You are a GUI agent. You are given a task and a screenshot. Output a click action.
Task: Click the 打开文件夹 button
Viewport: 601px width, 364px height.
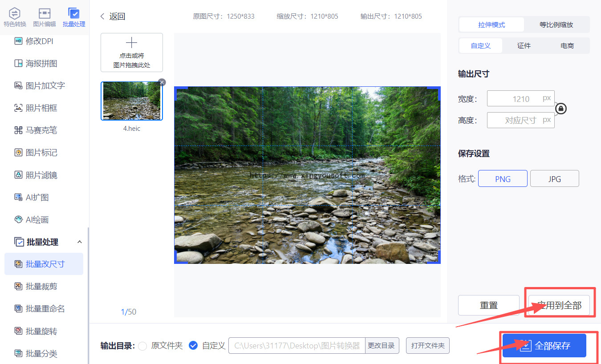pos(428,345)
